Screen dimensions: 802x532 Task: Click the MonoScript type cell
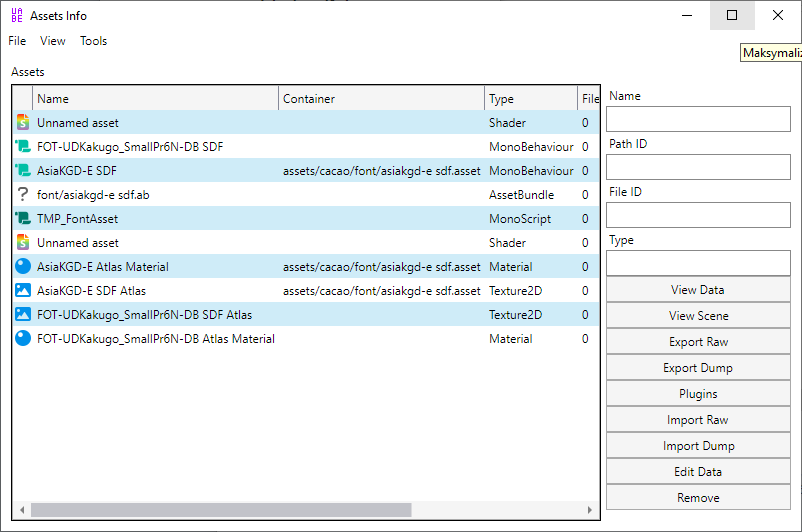pyautogui.click(x=520, y=219)
